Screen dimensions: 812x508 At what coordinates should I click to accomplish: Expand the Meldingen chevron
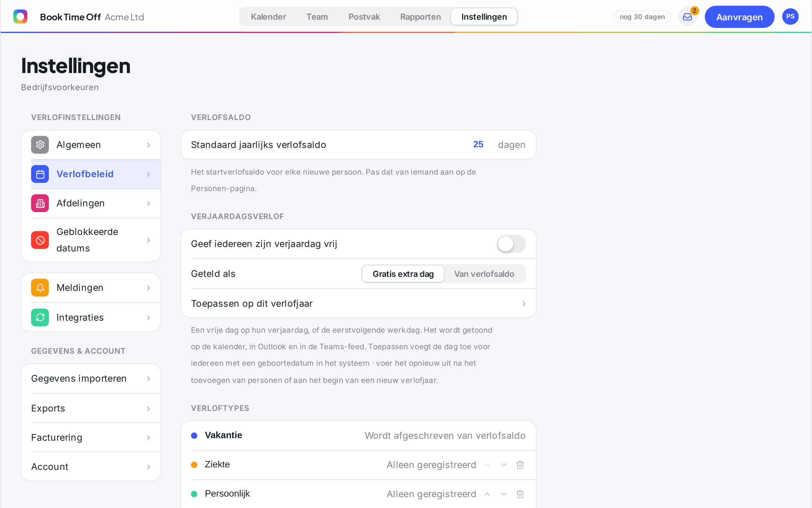(x=148, y=288)
